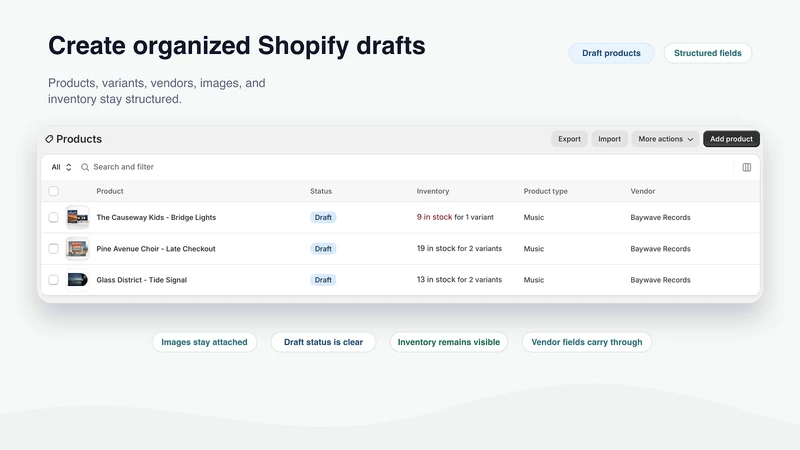Open Pine Avenue Choir product thumbnail
This screenshot has height=450, width=800.
[78, 248]
